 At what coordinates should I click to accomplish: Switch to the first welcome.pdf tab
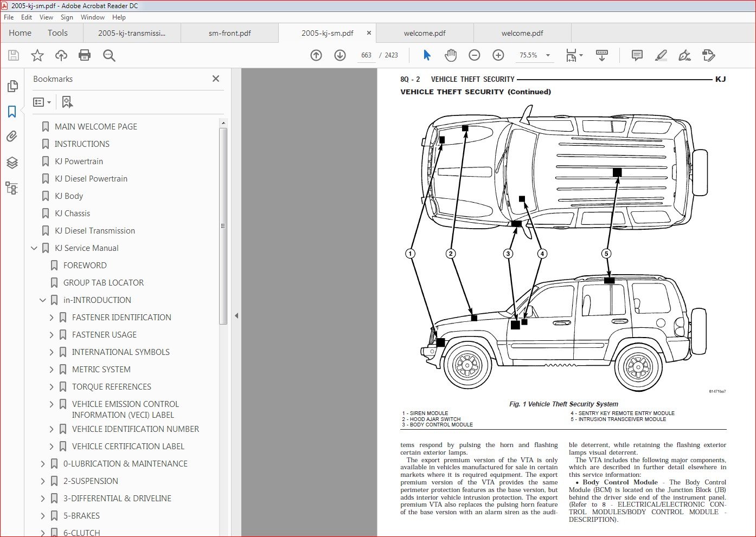425,33
